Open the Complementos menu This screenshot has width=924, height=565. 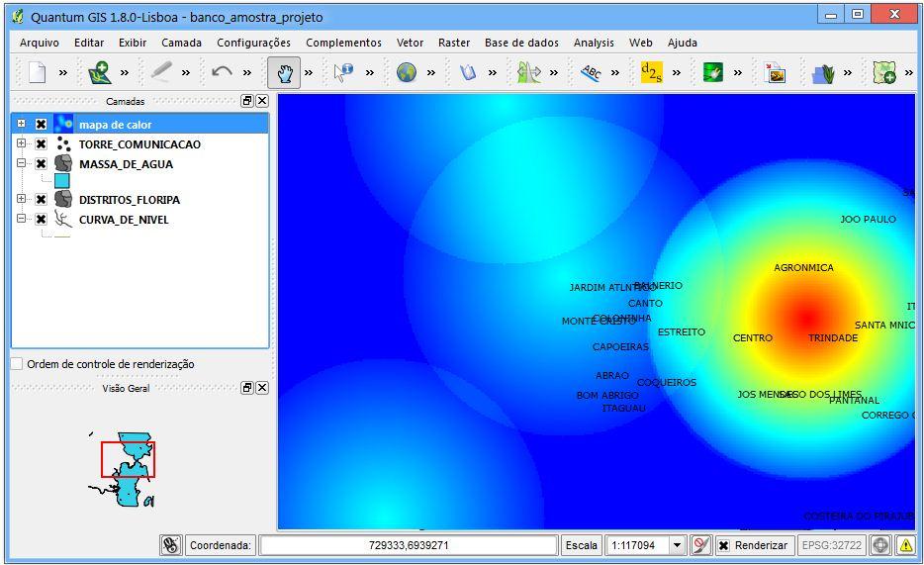pyautogui.click(x=343, y=43)
